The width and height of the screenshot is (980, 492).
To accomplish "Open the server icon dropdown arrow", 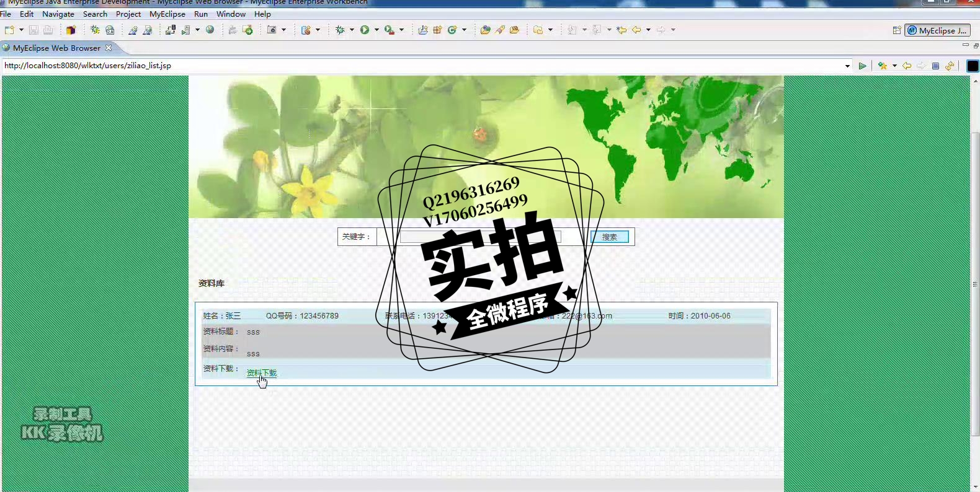I will 197,30.
